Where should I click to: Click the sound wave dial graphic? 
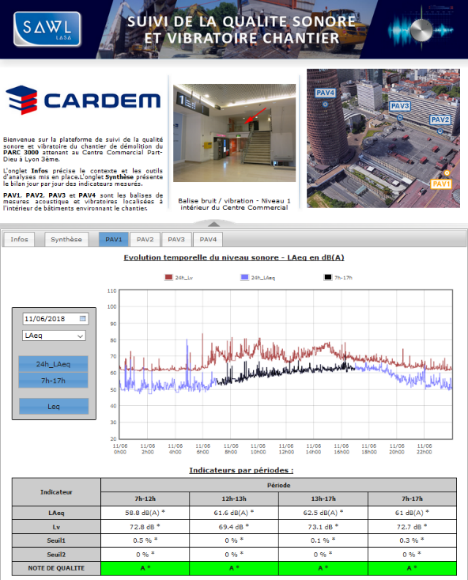pyautogui.click(x=421, y=30)
